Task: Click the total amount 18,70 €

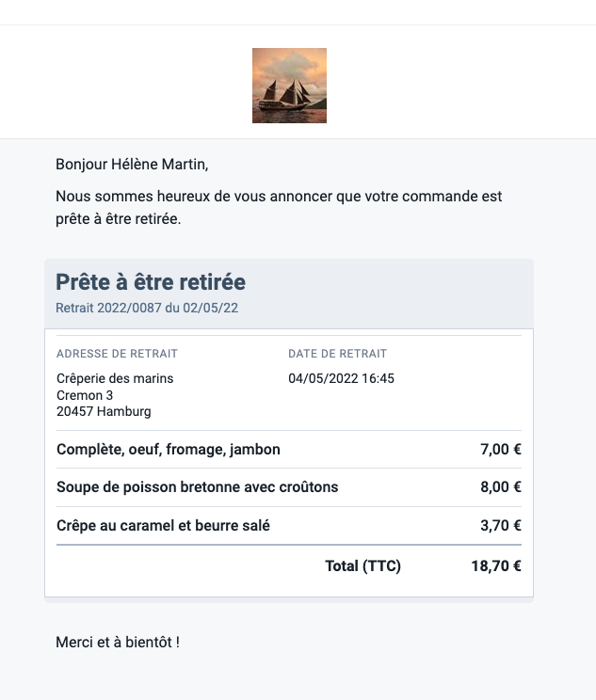Action: click(496, 566)
